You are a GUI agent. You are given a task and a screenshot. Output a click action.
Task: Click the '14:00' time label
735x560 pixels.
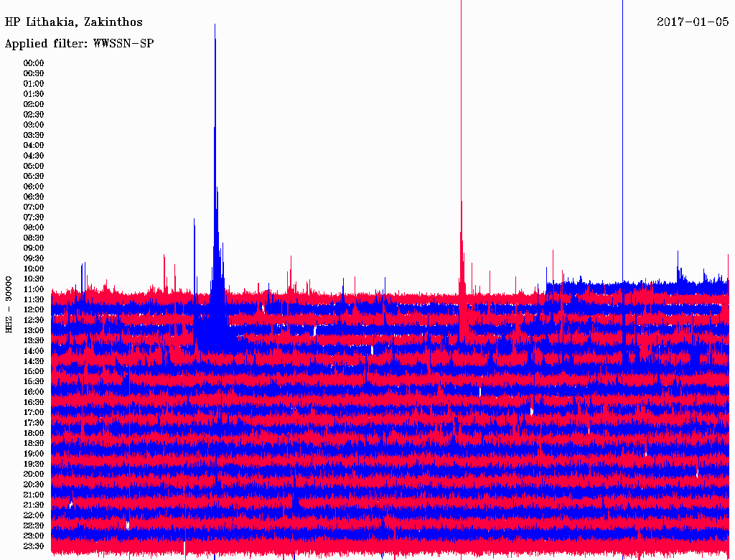click(x=34, y=351)
